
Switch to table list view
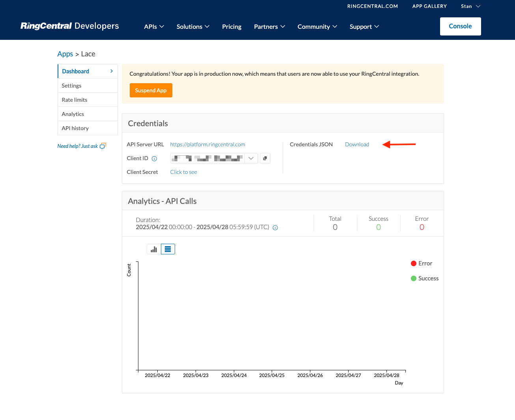168,249
